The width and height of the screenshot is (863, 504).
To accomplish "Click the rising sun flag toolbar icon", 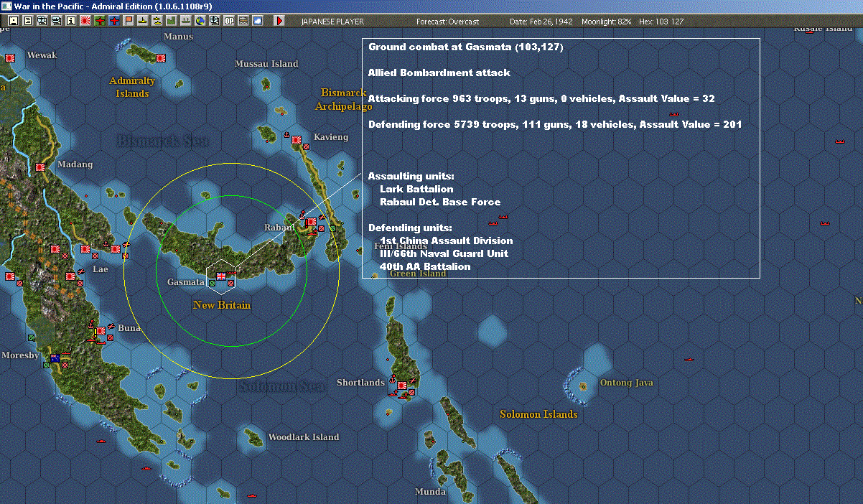I will pos(85,21).
